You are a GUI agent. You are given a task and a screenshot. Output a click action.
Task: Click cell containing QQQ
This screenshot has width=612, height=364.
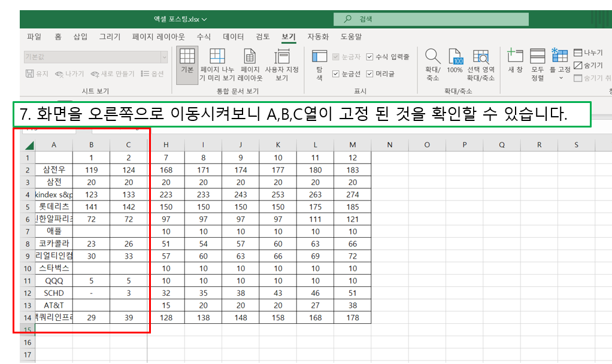coord(54,281)
